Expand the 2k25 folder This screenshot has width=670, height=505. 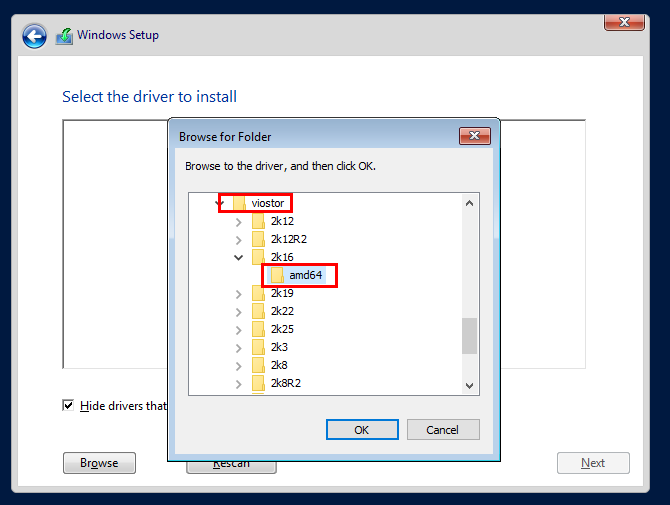coord(238,330)
